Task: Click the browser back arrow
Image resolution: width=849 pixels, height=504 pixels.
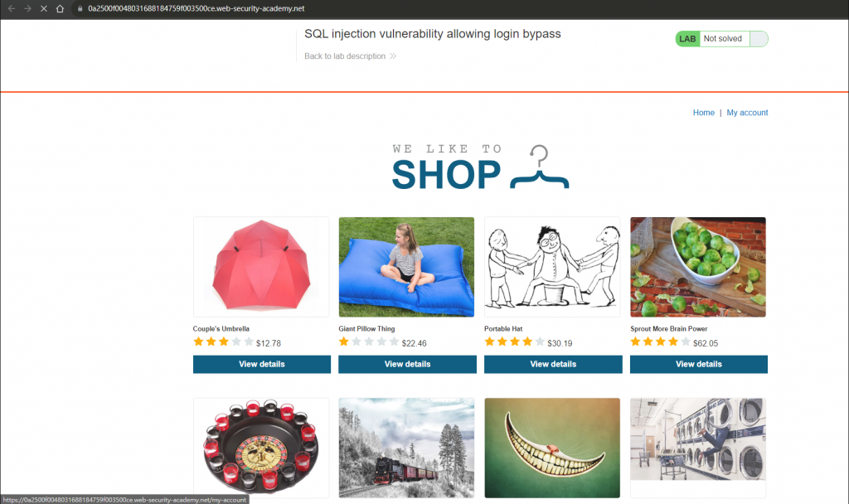Action: 12,8
